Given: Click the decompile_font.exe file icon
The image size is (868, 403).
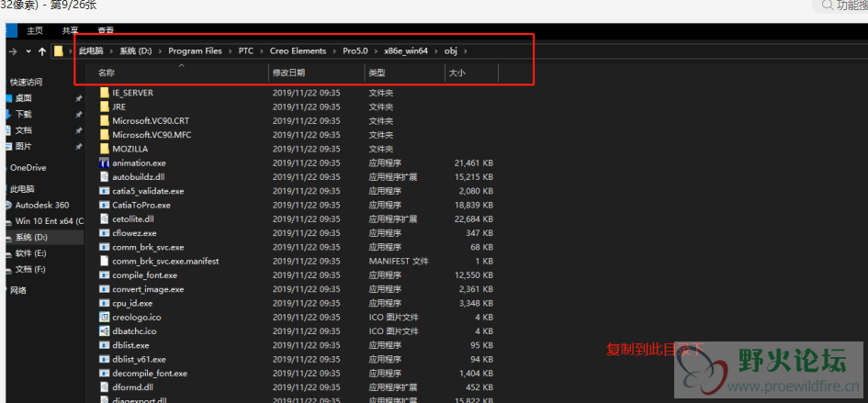Looking at the screenshot, I should coord(105,374).
